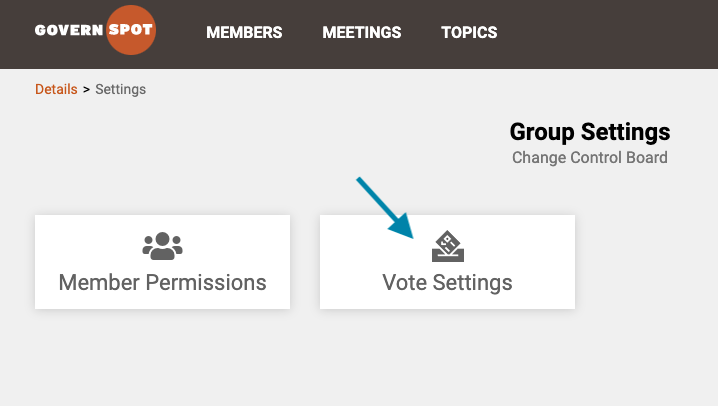718x406 pixels.
Task: Go back via the Details breadcrumb link
Action: (56, 89)
